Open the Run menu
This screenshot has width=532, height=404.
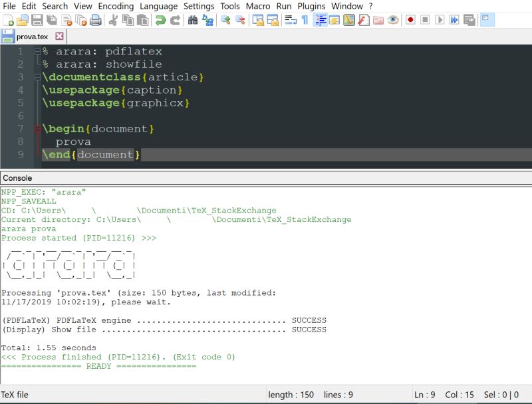(284, 6)
